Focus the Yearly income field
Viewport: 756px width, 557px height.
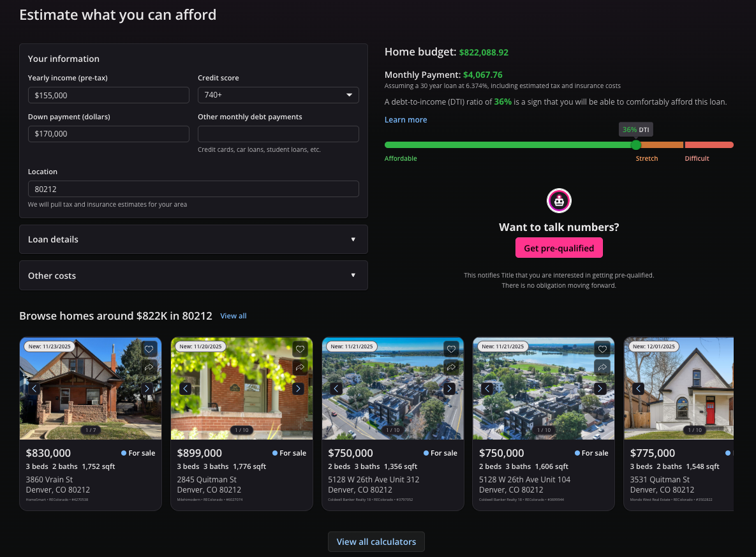coord(108,95)
